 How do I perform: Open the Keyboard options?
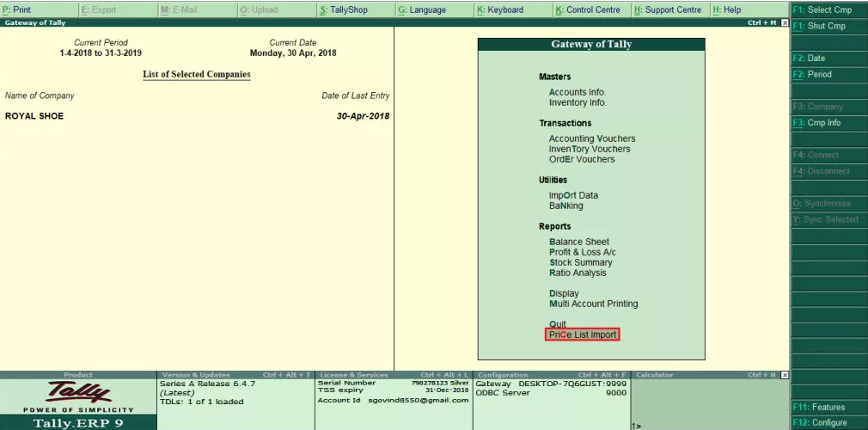514,10
